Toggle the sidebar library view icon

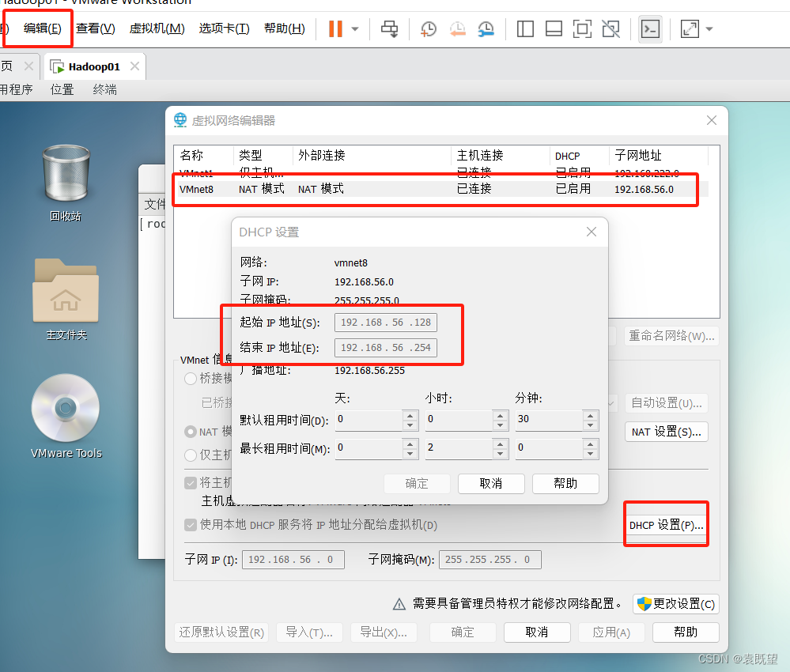(x=526, y=28)
